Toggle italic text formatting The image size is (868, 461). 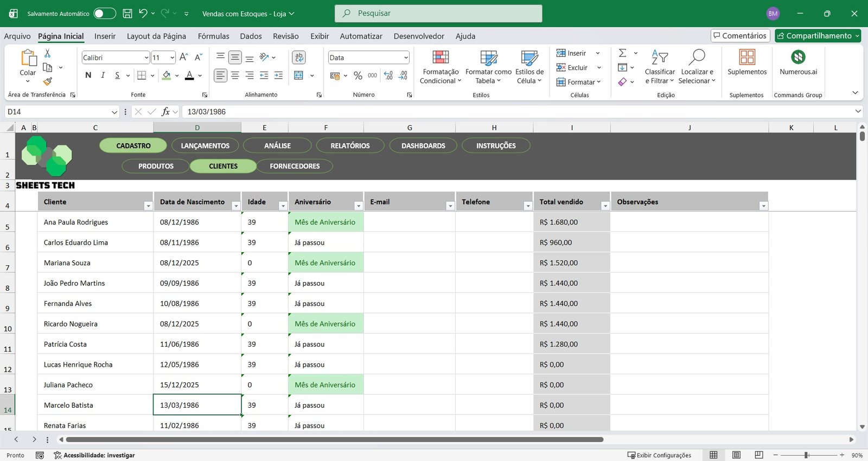tap(103, 75)
